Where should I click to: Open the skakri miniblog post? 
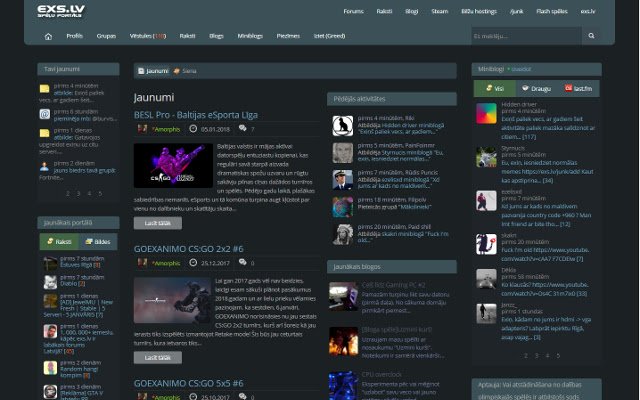[545, 254]
